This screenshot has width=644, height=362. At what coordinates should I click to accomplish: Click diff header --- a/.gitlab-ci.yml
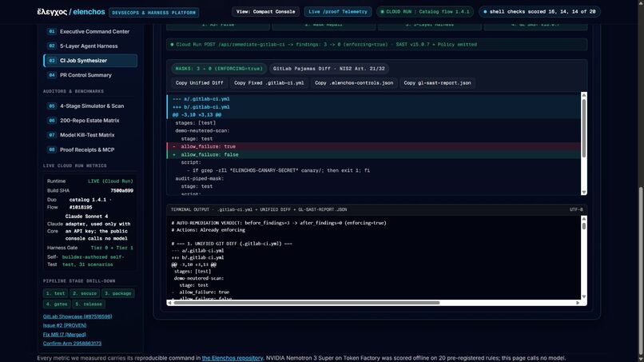[201, 99]
